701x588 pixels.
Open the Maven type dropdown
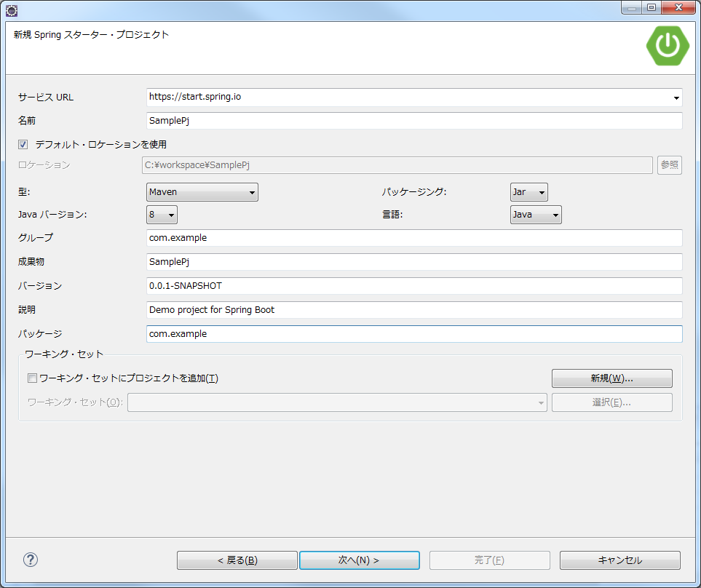click(x=202, y=192)
